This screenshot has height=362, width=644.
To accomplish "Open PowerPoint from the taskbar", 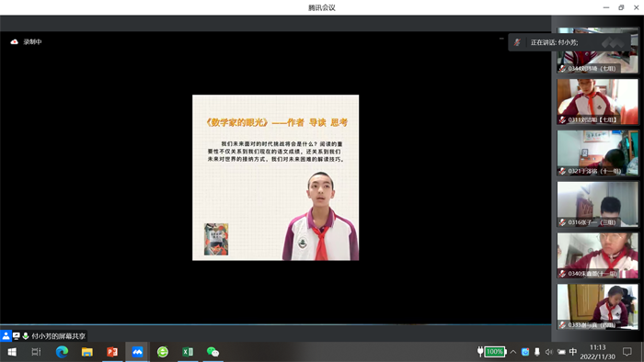I will pyautogui.click(x=112, y=352).
